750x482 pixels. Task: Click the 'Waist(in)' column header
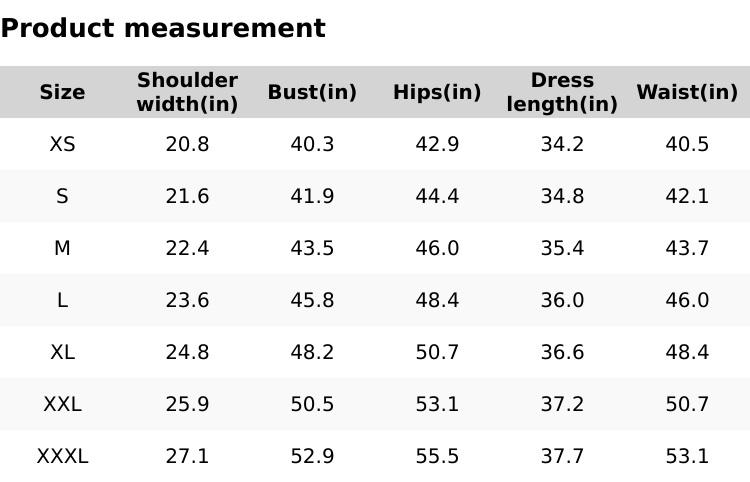point(687,92)
